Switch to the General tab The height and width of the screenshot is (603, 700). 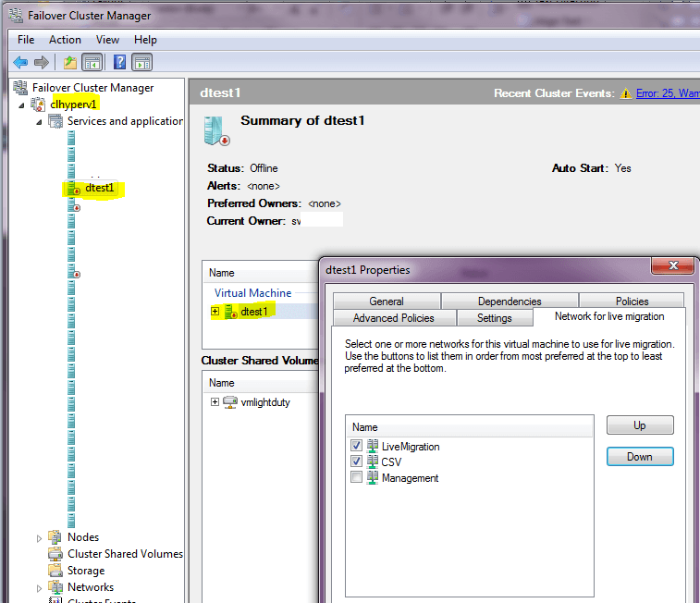[387, 301]
